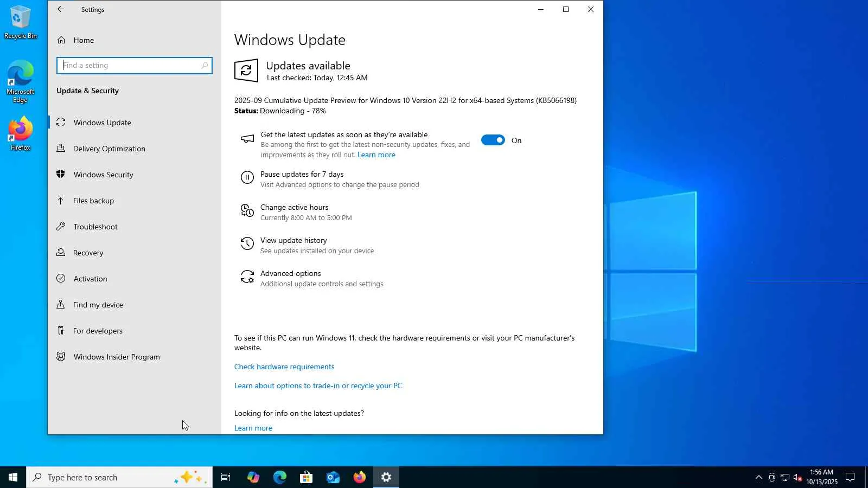Open Files backup via the upload arrow icon
This screenshot has width=868, height=488.
click(x=61, y=201)
